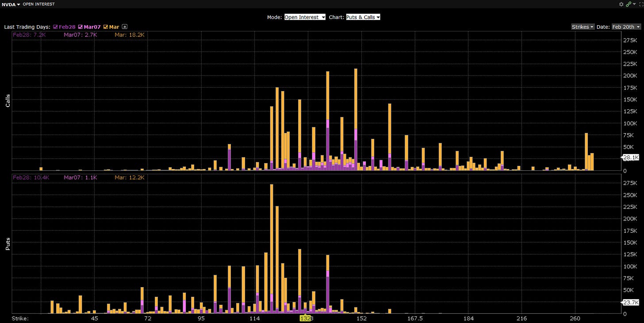Click the strike axis label 72

148,318
